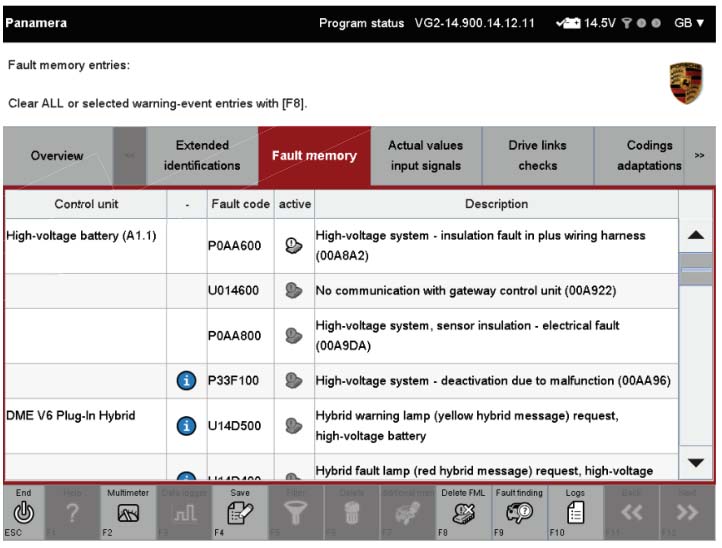Click the disabled additional menu car icon
Image resolution: width=722 pixels, height=548 pixels.
[x=408, y=513]
